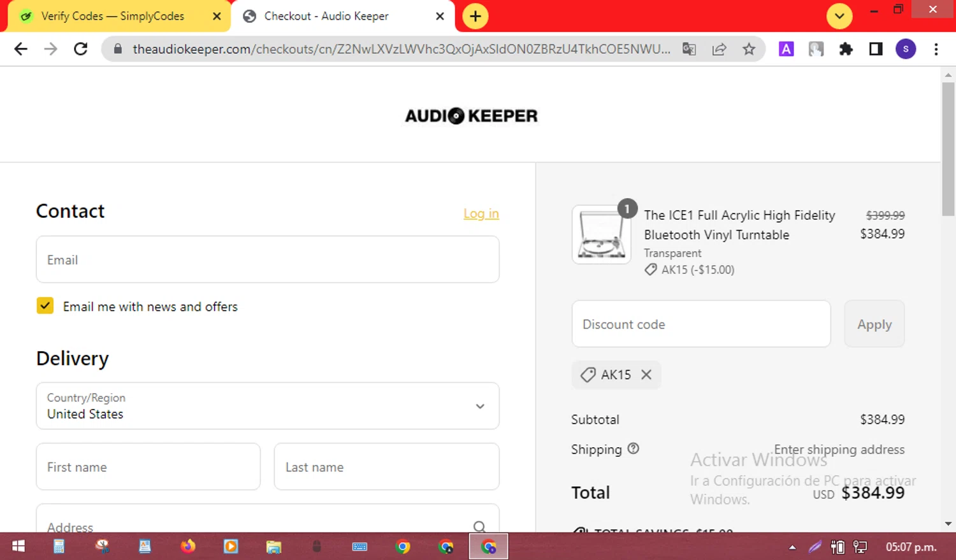Click the $384.99 total amount
956x560 pixels.
pos(873,492)
